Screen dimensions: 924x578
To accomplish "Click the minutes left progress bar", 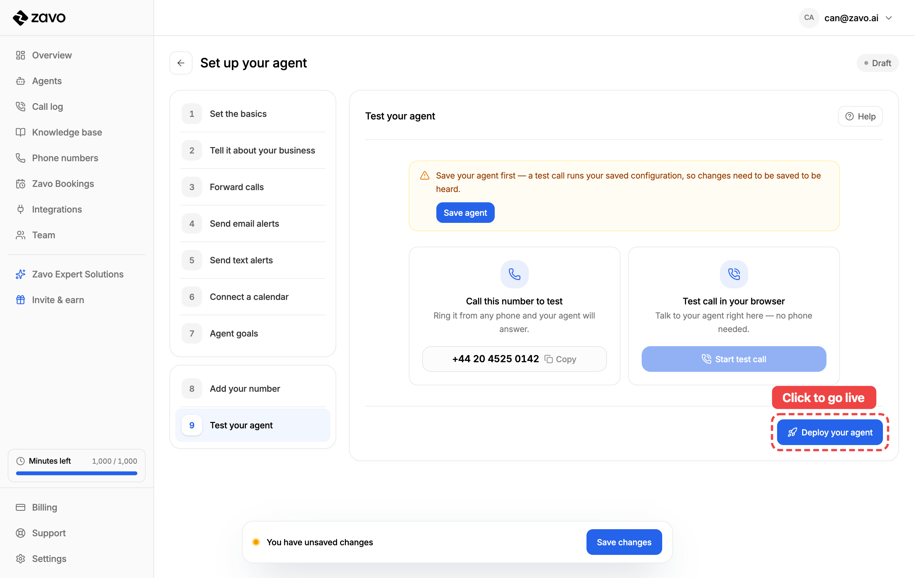I will [76, 473].
